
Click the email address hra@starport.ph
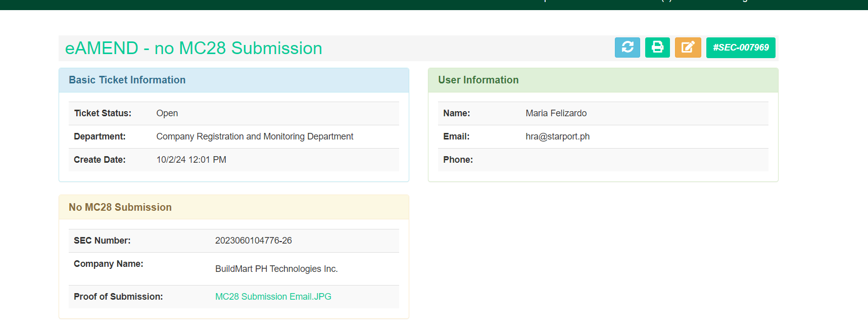pyautogui.click(x=557, y=136)
